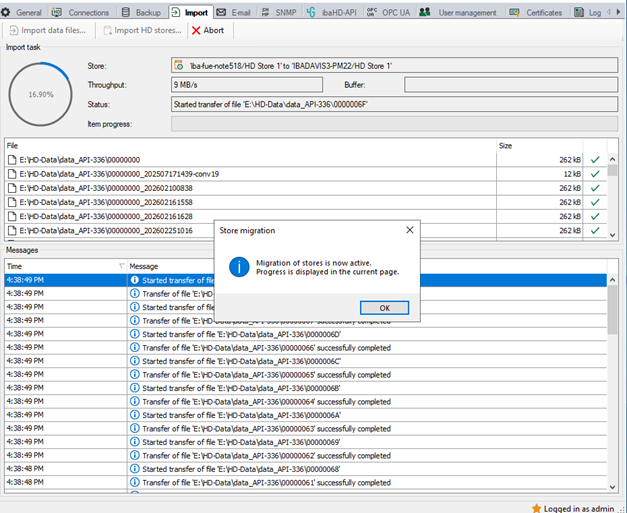Click the OK button in the dialog
This screenshot has width=627, height=513.
385,307
